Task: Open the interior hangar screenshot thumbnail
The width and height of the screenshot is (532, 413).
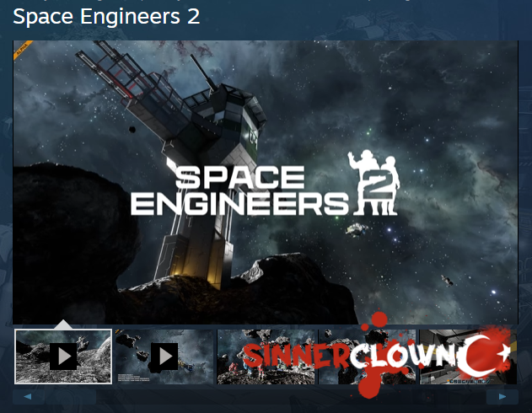Action: point(468,357)
